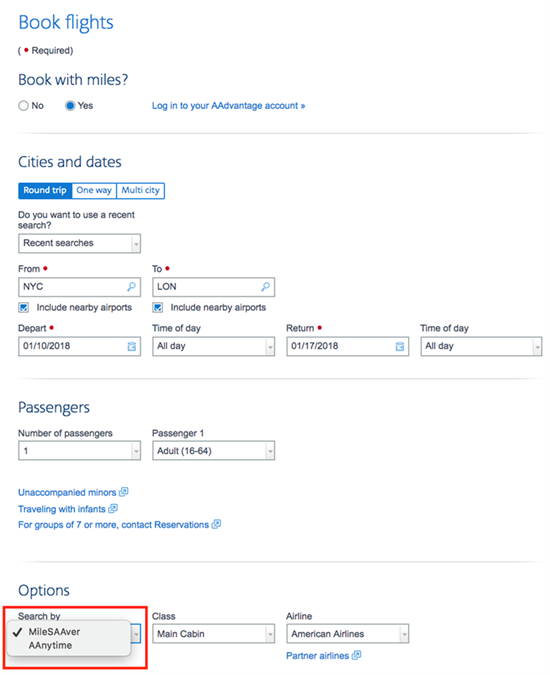Expand the Recent searches dropdown
The height and width of the screenshot is (675, 550).
(x=79, y=243)
